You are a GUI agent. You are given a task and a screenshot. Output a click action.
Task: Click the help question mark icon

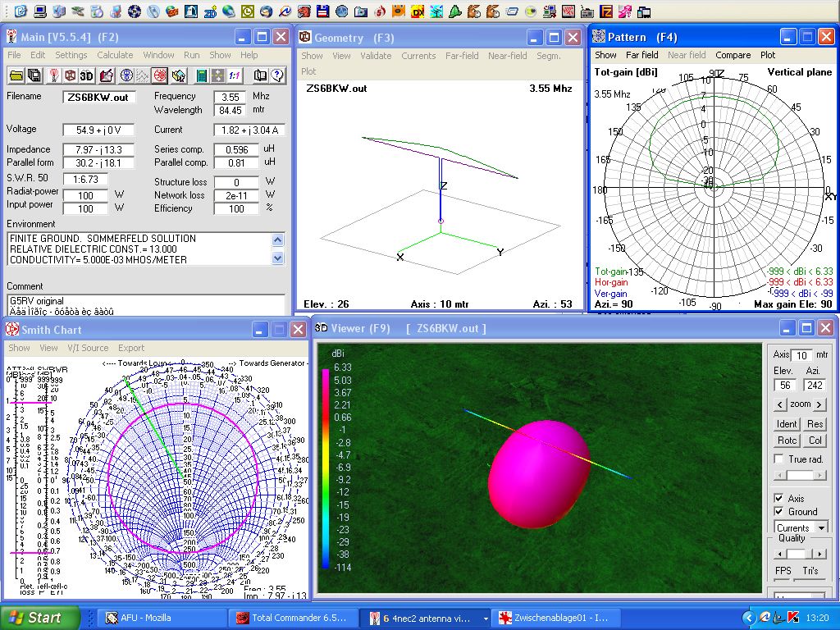pyautogui.click(x=277, y=75)
